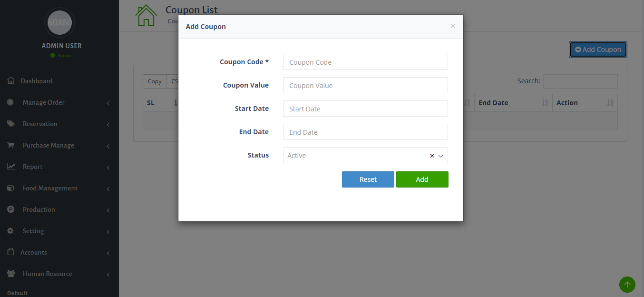Viewport: 644px width, 297px height.
Task: Select the End Date input
Action: (x=365, y=132)
